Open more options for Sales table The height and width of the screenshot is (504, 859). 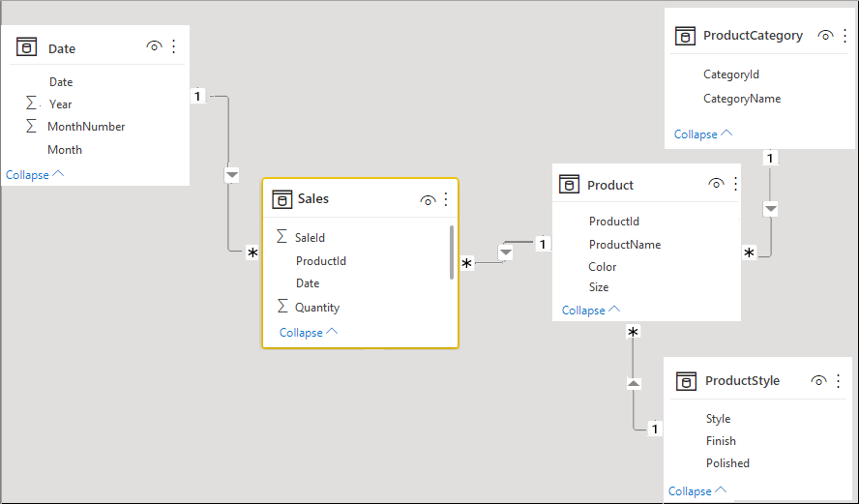[446, 199]
